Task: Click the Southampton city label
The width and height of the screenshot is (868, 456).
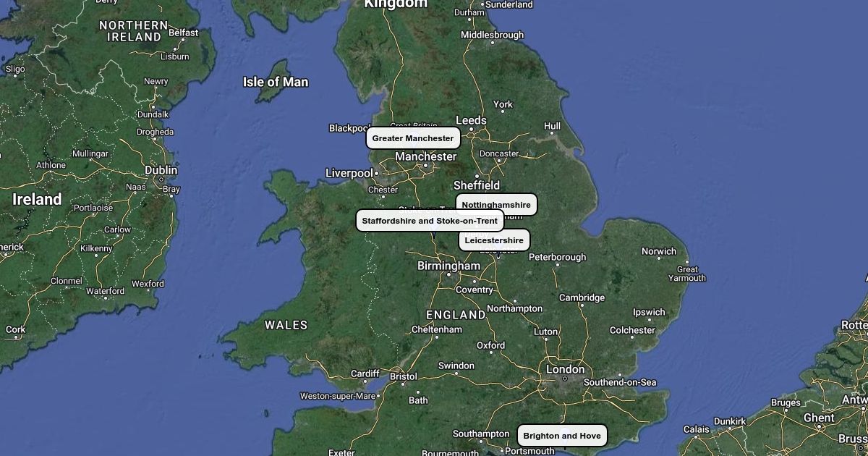Action: coord(482,434)
